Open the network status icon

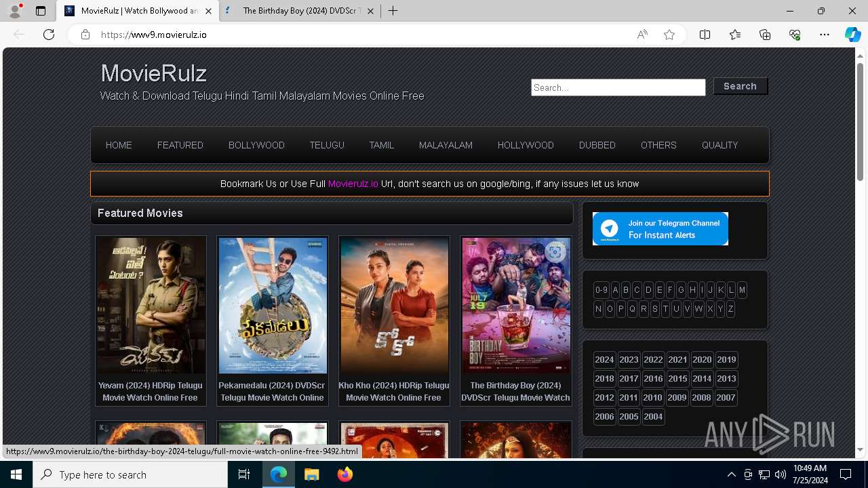764,474
